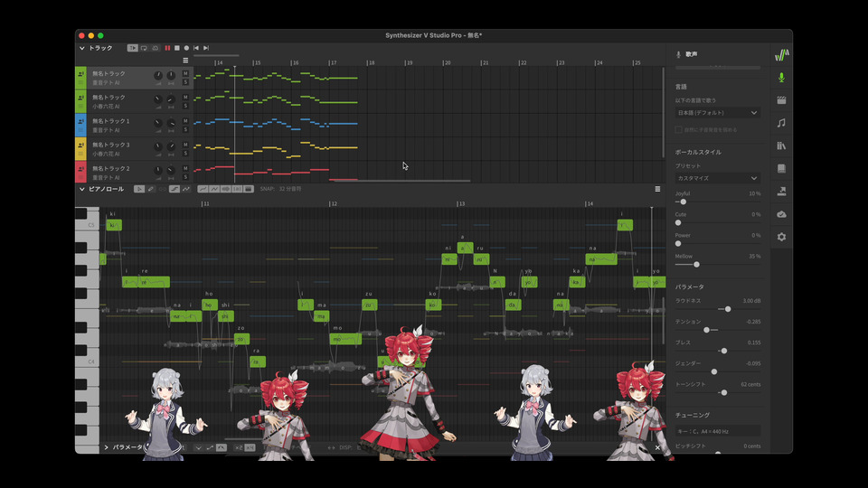The width and height of the screenshot is (868, 488).
Task: Mute the first 無名トラック (重音テト AI)
Action: coord(185,73)
